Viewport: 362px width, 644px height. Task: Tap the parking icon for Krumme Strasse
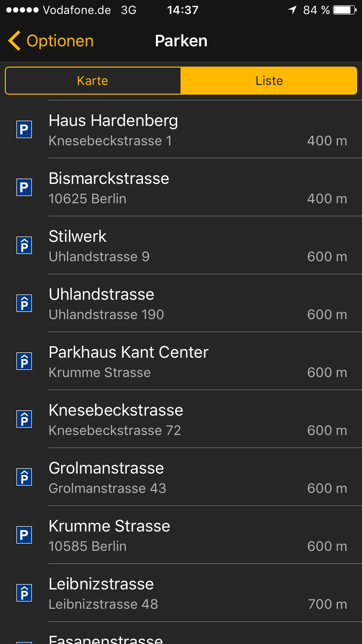coord(24,535)
